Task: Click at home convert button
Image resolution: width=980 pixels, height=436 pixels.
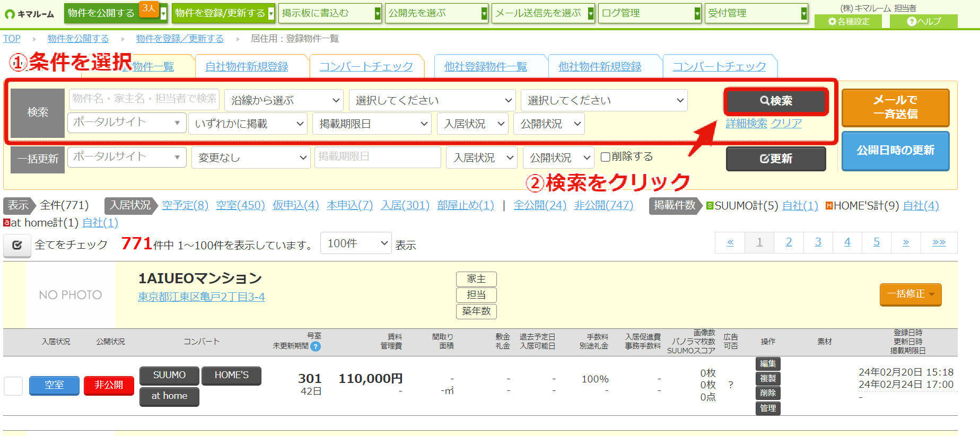Action: pyautogui.click(x=169, y=396)
